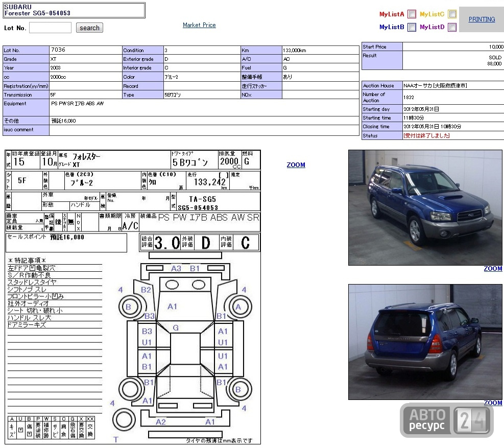Select the red Status message text
This screenshot has height=448, width=504.
tap(426, 136)
